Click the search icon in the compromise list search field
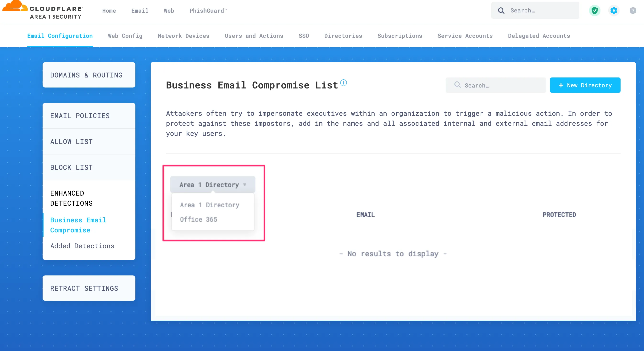 [x=457, y=85]
